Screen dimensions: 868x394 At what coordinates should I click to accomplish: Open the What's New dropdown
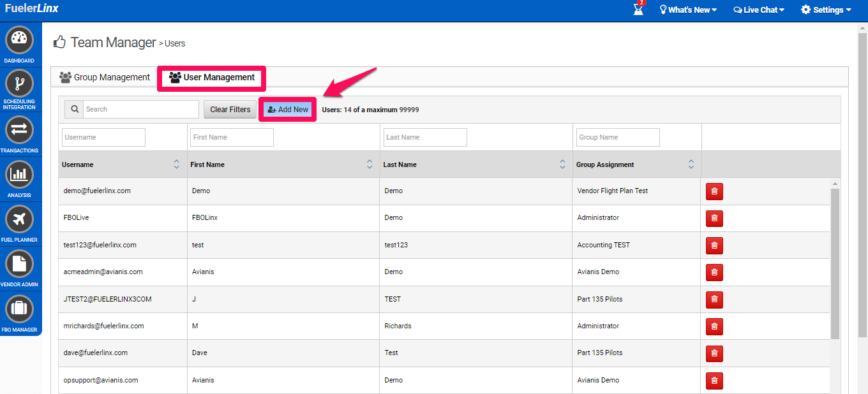(x=688, y=10)
